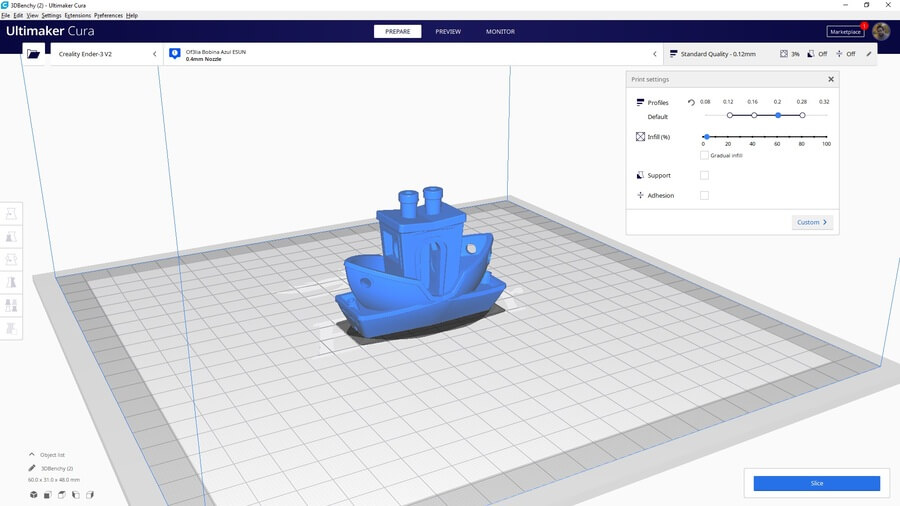Screen dimensions: 900x506
Task: Click the material extruder icon
Action: [175, 54]
